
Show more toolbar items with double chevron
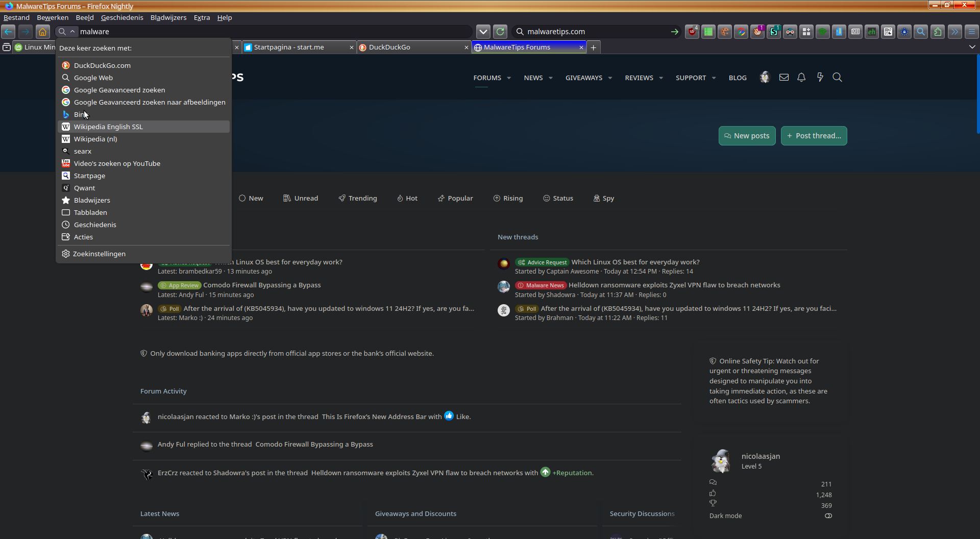click(954, 32)
